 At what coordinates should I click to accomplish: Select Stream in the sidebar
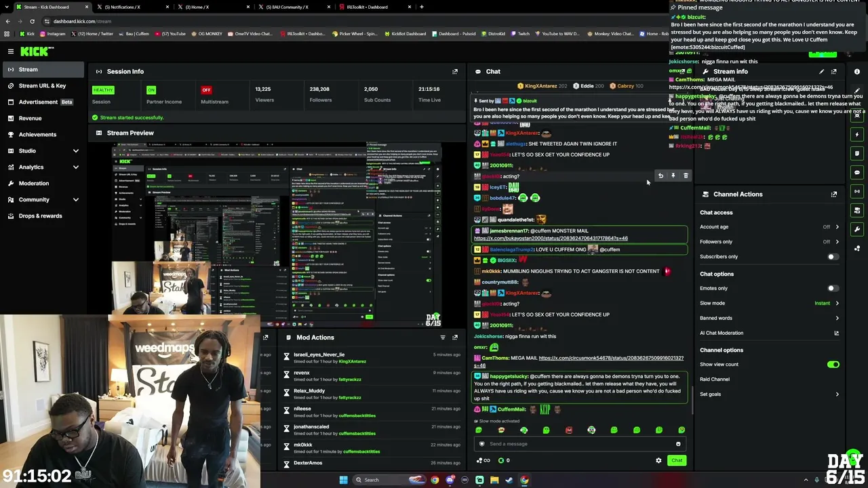tap(43, 69)
